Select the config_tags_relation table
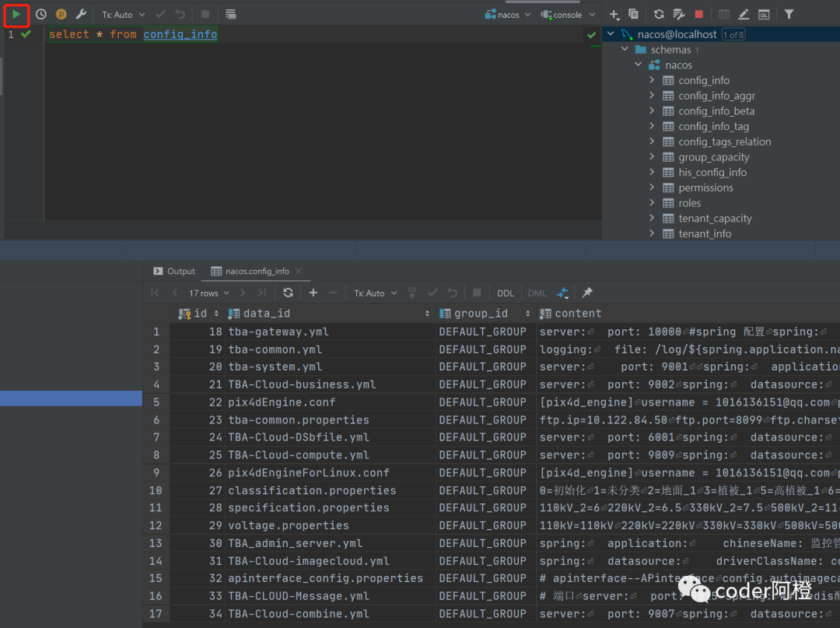The width and height of the screenshot is (840, 628). pyautogui.click(x=725, y=142)
